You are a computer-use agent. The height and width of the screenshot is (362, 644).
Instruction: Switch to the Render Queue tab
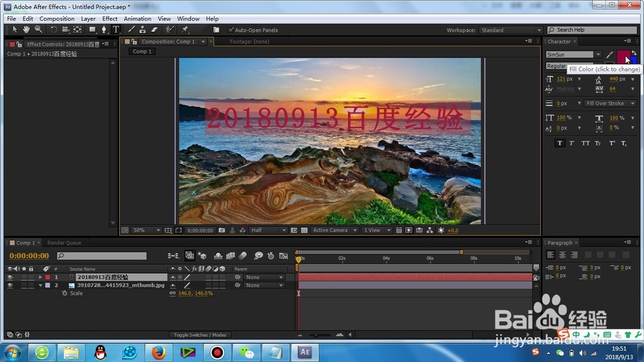[64, 243]
